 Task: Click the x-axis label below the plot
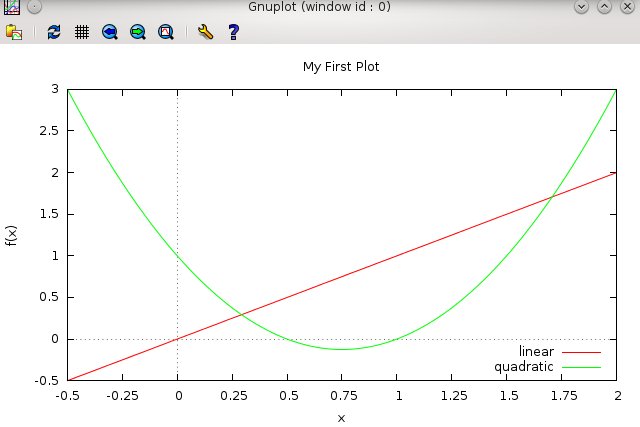[x=341, y=418]
